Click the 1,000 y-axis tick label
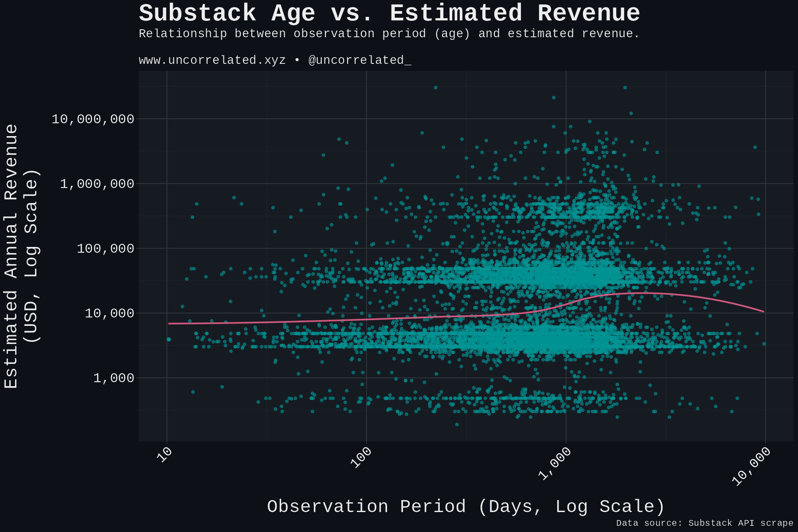The height and width of the screenshot is (532, 798). click(x=113, y=378)
